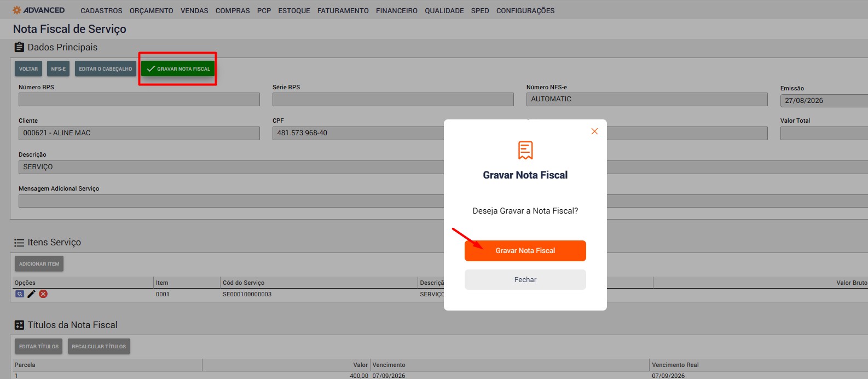Viewport: 868px width, 379px height.
Task: Open the COMPRAS menu
Action: click(233, 10)
